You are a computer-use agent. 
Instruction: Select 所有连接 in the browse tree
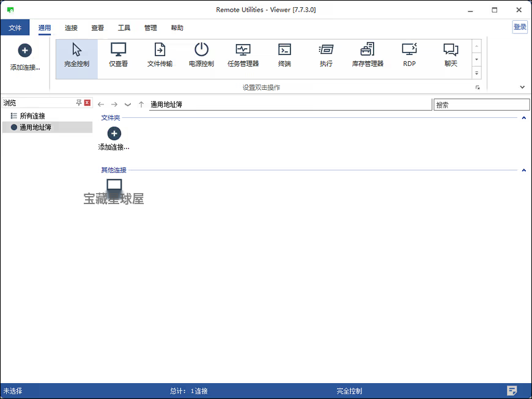pyautogui.click(x=32, y=116)
